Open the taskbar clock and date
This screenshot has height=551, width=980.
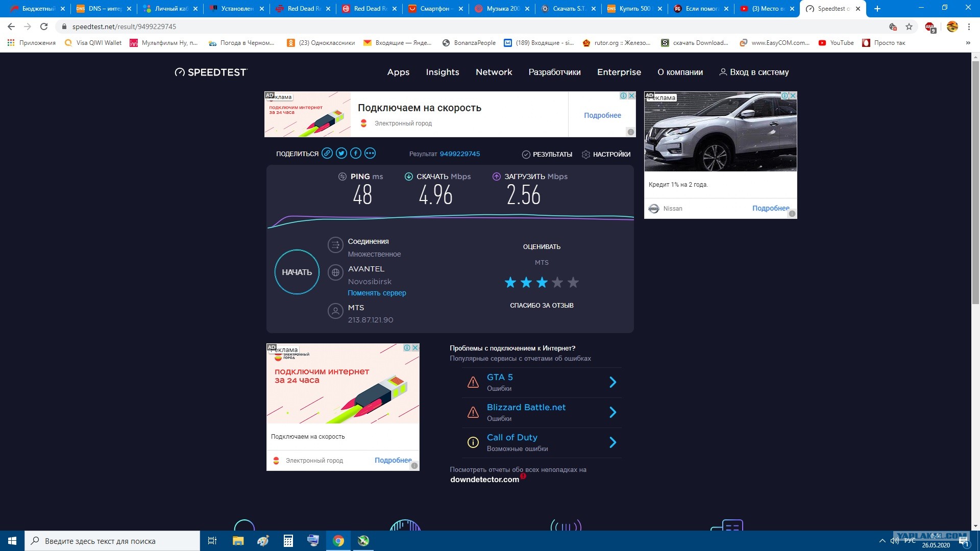tap(936, 541)
